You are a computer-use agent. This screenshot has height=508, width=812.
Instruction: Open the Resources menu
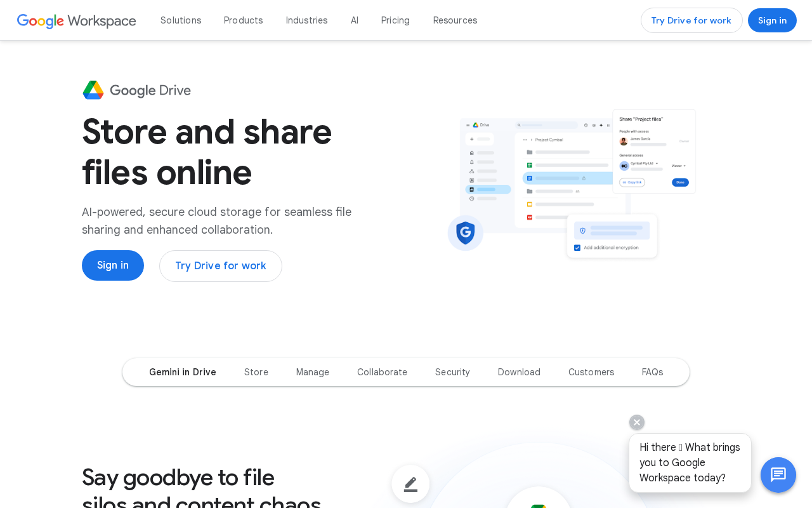tap(455, 20)
